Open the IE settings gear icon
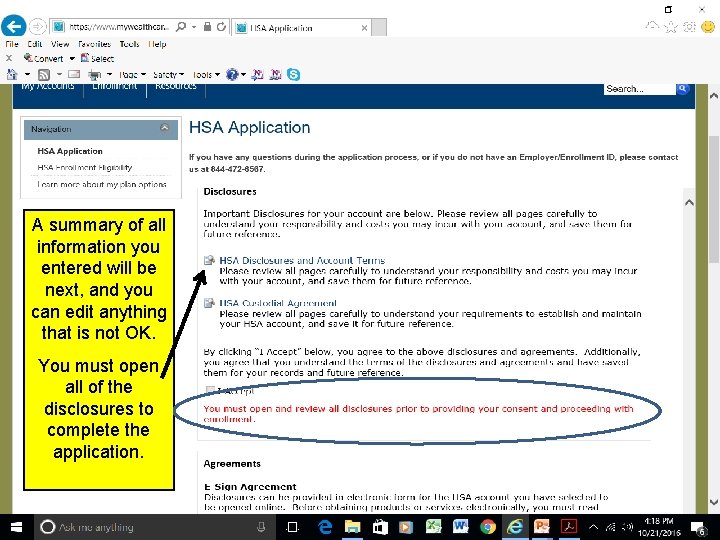The width and height of the screenshot is (720, 540). coord(690,27)
